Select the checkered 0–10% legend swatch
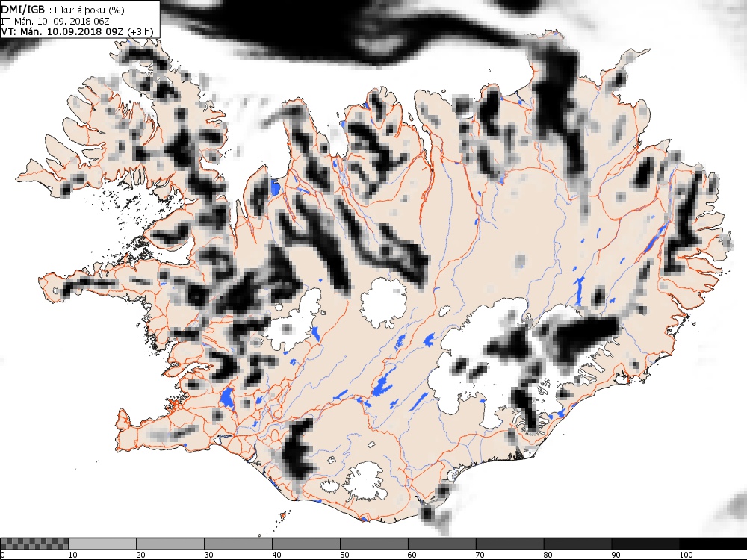 (x=34, y=544)
